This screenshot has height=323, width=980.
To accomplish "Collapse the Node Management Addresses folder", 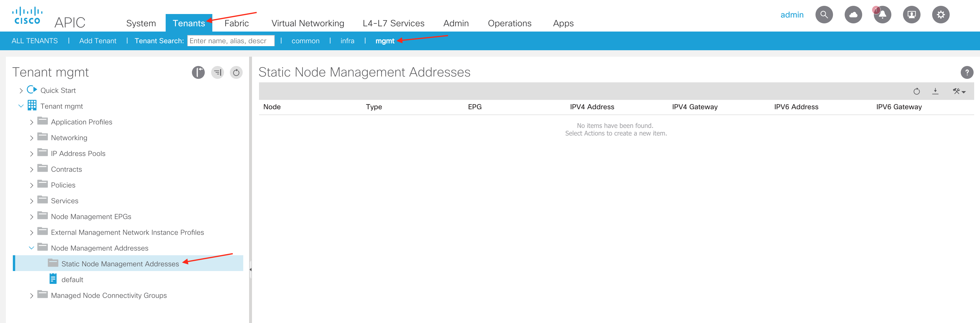I will pyautogui.click(x=32, y=248).
